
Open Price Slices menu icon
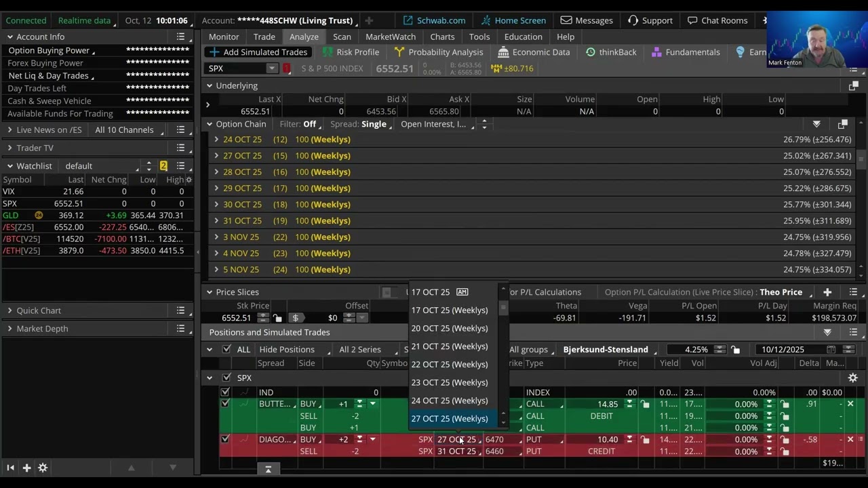click(x=853, y=292)
